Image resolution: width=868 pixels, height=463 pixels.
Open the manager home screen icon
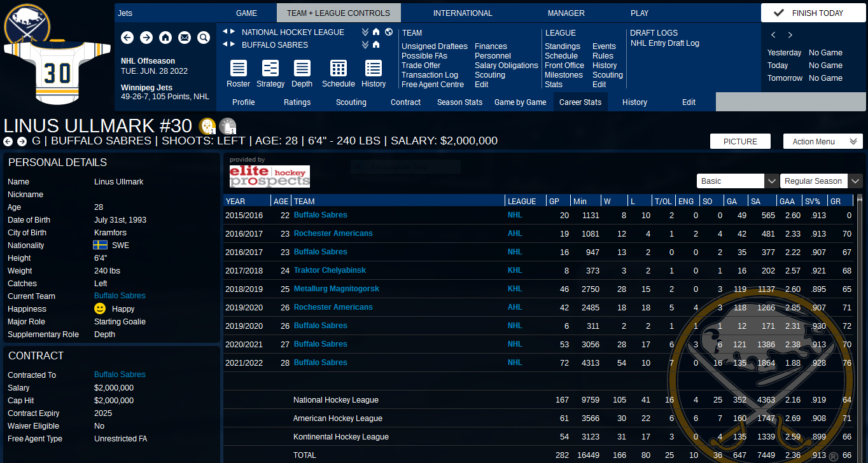tap(165, 38)
